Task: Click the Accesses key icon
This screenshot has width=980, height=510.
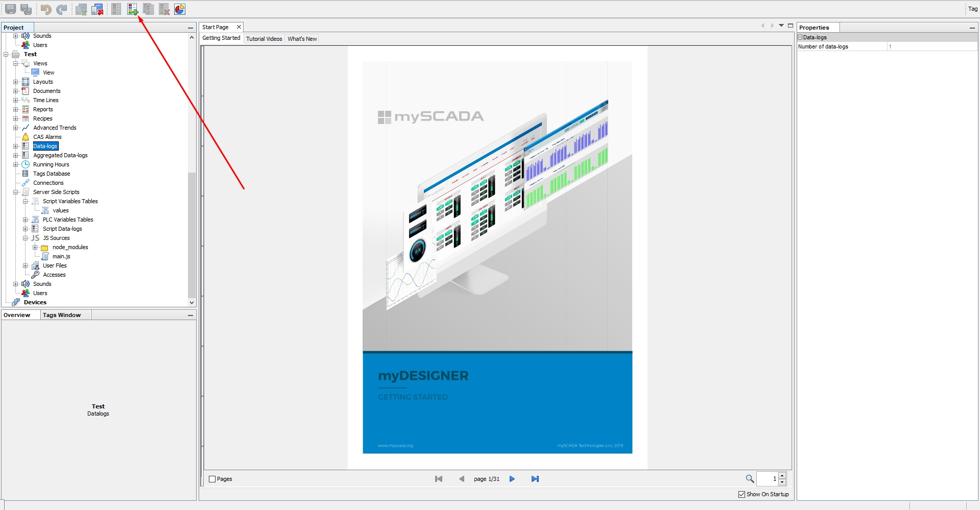Action: pyautogui.click(x=35, y=275)
